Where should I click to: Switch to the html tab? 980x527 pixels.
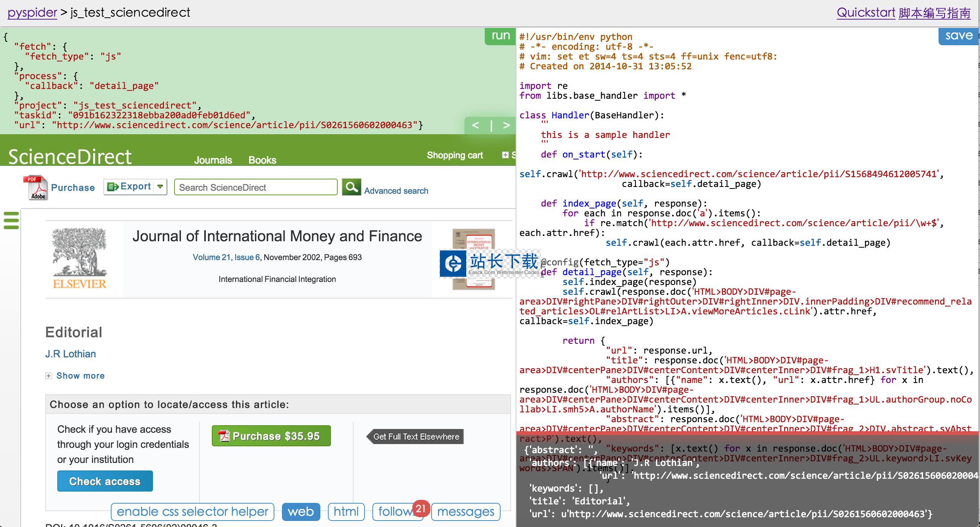(x=346, y=512)
